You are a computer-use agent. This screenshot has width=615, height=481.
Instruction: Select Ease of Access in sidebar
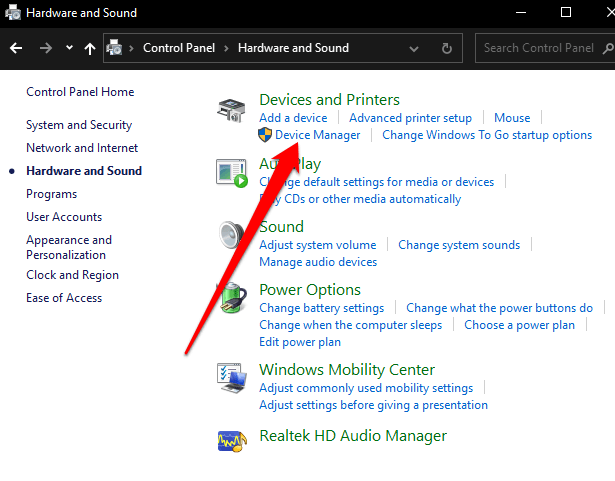tap(64, 298)
